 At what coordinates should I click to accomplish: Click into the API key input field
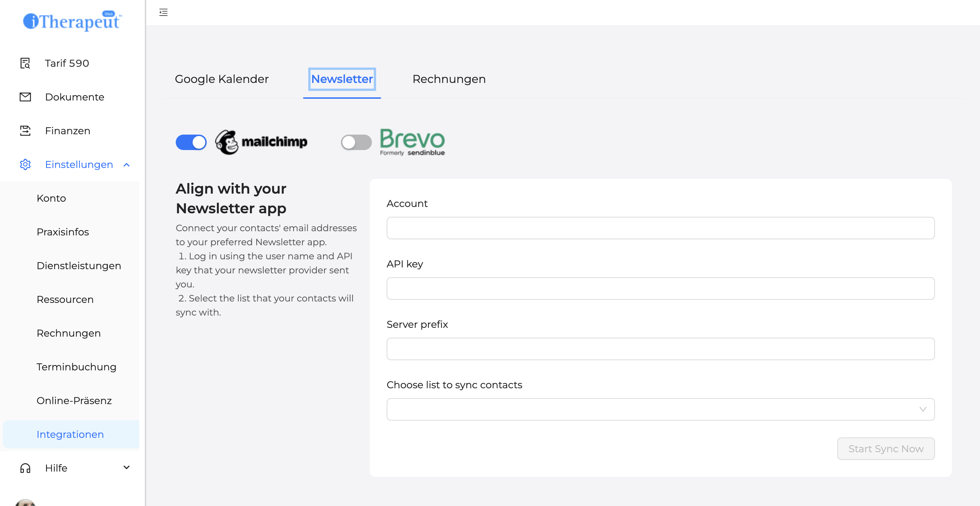(x=660, y=288)
